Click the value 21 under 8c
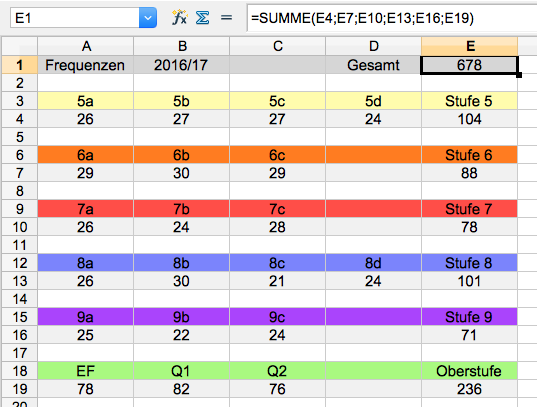 pyautogui.click(x=277, y=281)
